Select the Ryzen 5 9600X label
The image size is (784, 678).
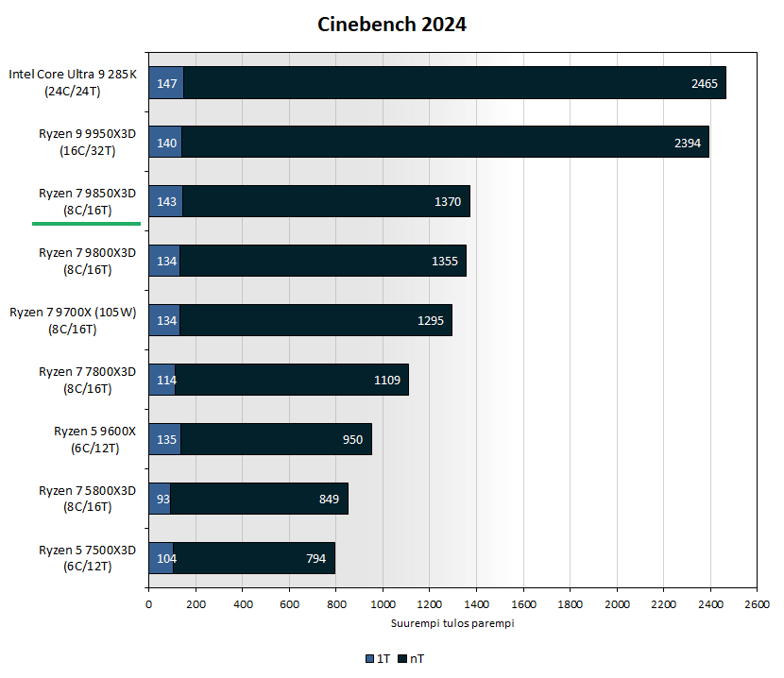[x=94, y=439]
